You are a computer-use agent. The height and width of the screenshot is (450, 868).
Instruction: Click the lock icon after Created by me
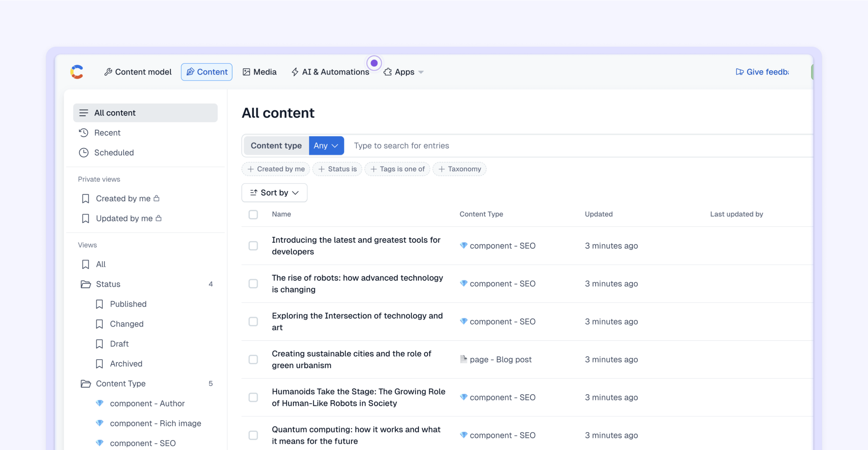coord(157,198)
